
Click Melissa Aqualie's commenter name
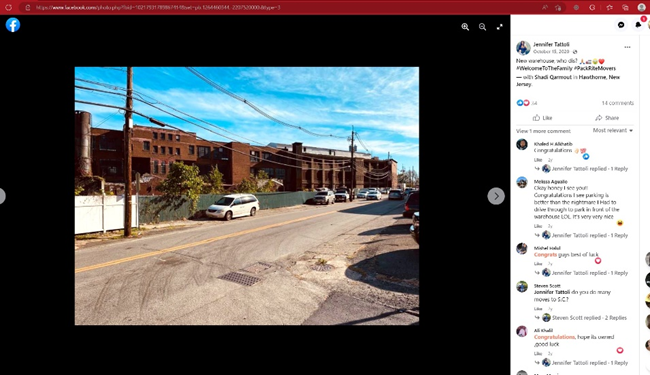pos(550,181)
